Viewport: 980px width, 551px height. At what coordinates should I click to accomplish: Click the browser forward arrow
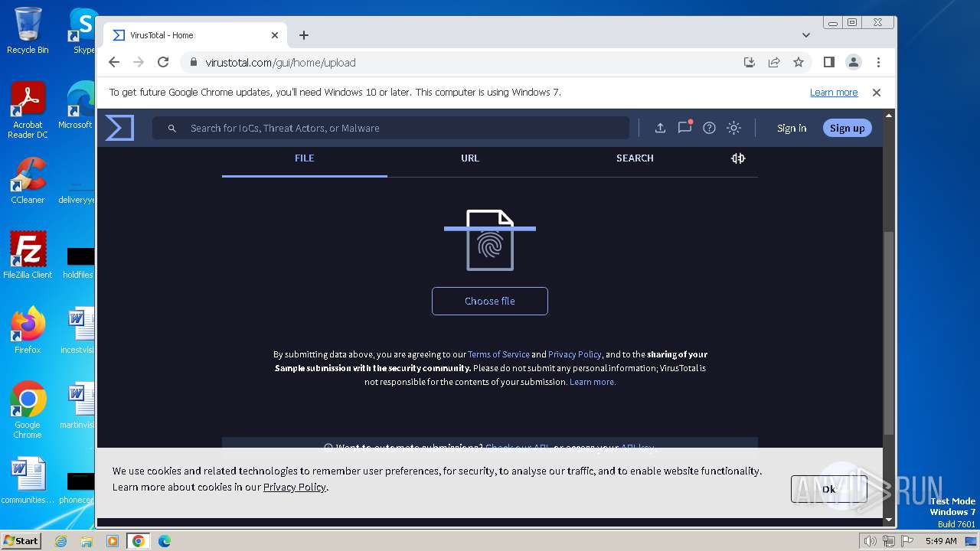click(139, 62)
